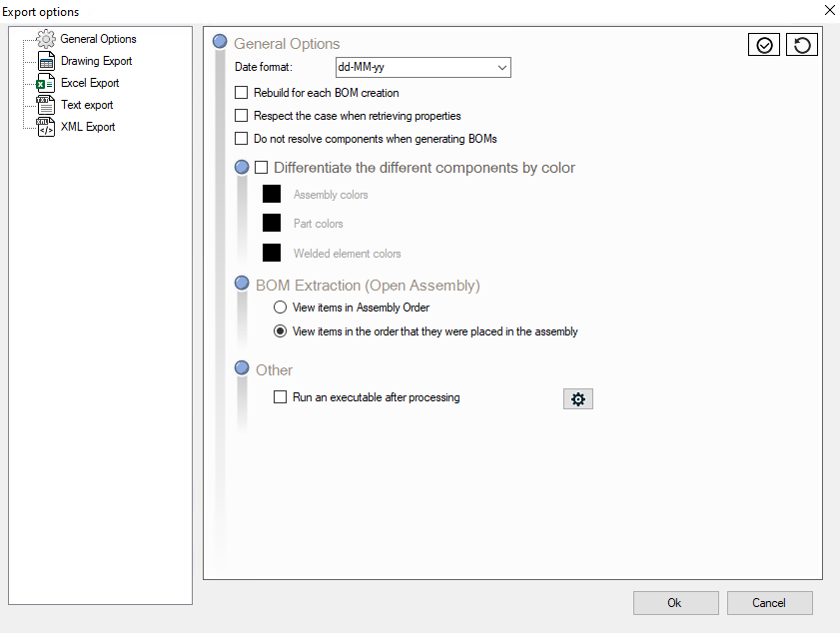Pick the Assembly colors black swatch
840x633 pixels.
[x=271, y=195]
